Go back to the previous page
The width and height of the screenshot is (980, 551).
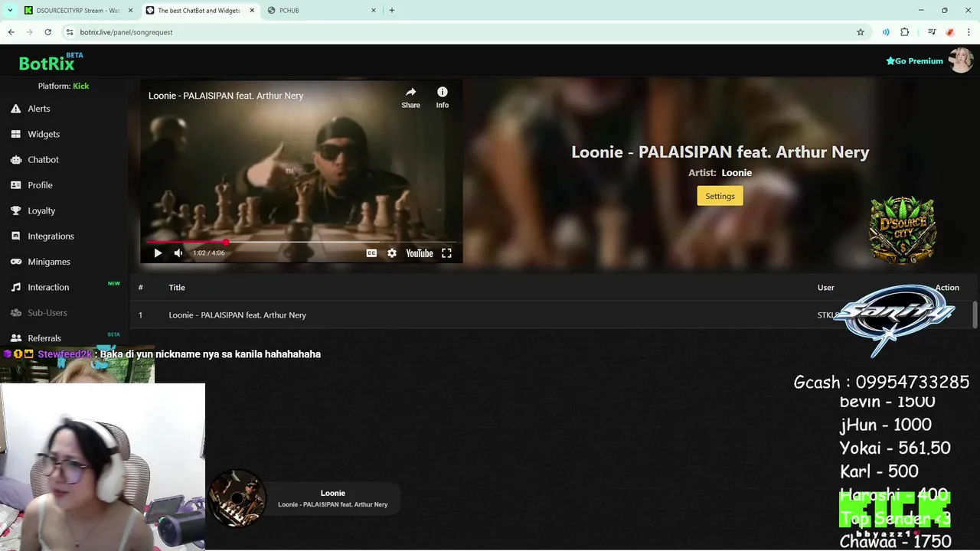11,32
